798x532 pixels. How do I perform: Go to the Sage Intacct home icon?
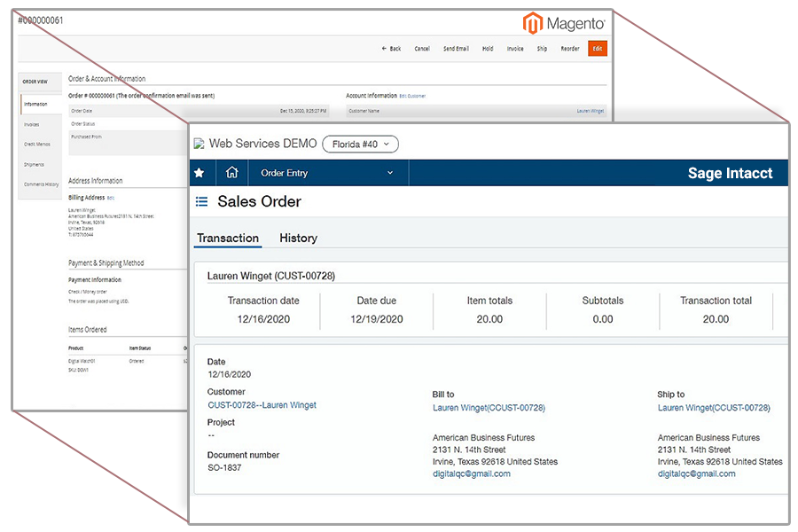(x=231, y=173)
